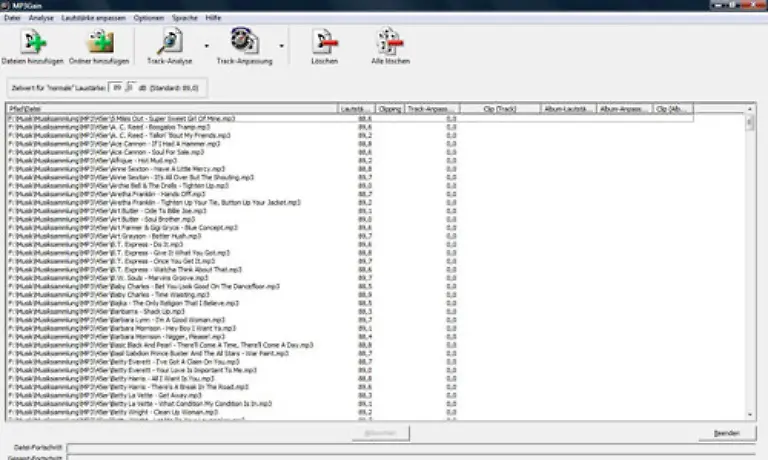This screenshot has height=460, width=768.
Task: Open the Lautstärke anpassen menu
Action: click(x=94, y=18)
